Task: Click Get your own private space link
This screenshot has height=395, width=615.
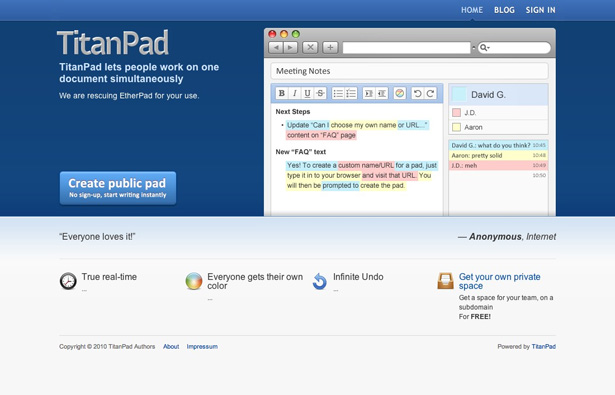Action: (x=499, y=281)
